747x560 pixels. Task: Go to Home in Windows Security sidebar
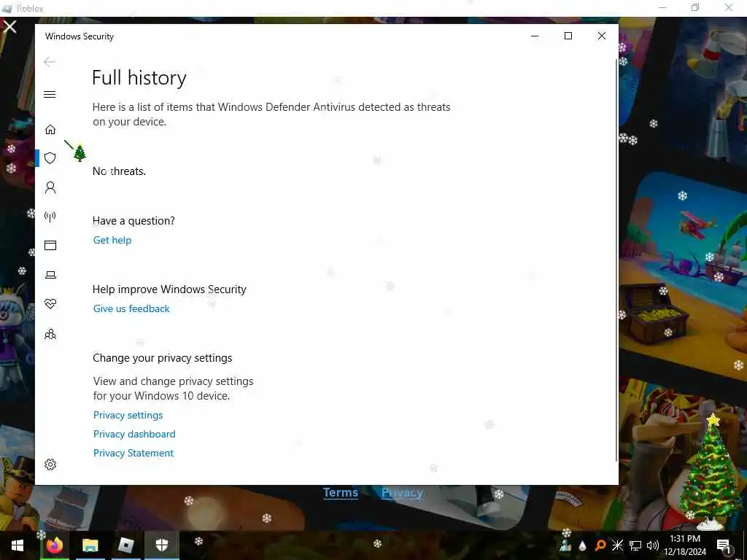coord(50,130)
